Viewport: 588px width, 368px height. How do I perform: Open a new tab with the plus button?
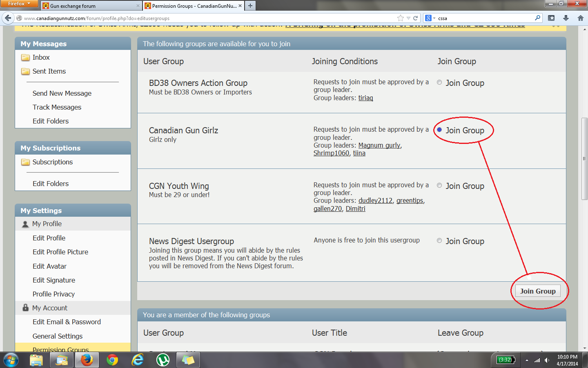(x=250, y=6)
